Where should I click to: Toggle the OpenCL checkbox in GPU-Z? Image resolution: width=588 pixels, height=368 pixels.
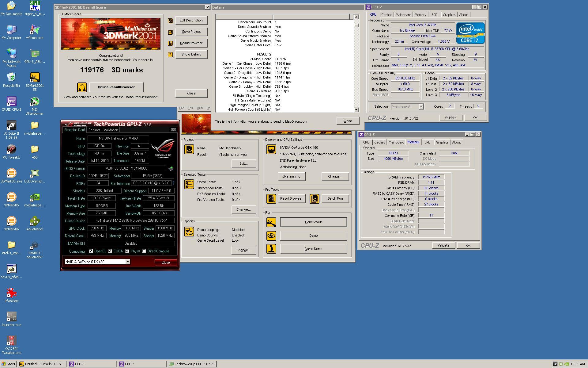[x=91, y=251]
